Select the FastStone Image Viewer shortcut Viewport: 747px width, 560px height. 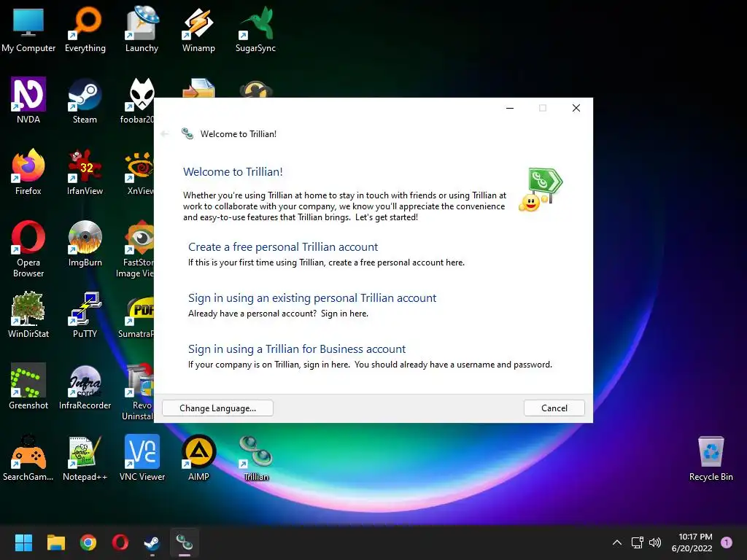(136, 249)
